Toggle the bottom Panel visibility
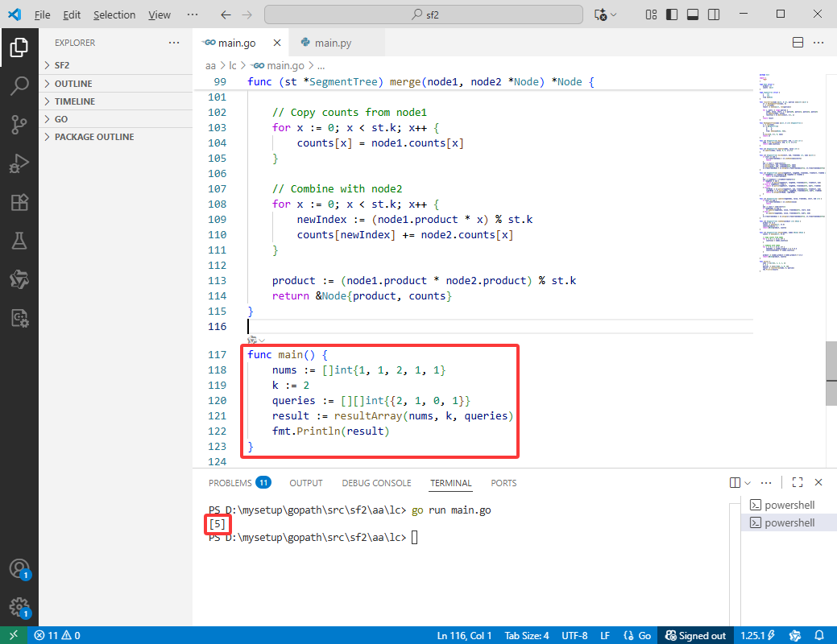 tap(693, 15)
